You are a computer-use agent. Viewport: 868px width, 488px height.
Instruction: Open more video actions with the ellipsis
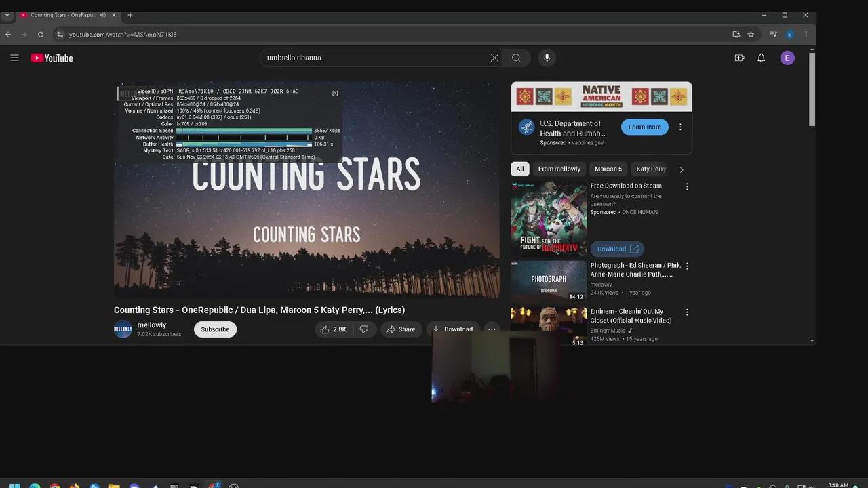pyautogui.click(x=491, y=329)
